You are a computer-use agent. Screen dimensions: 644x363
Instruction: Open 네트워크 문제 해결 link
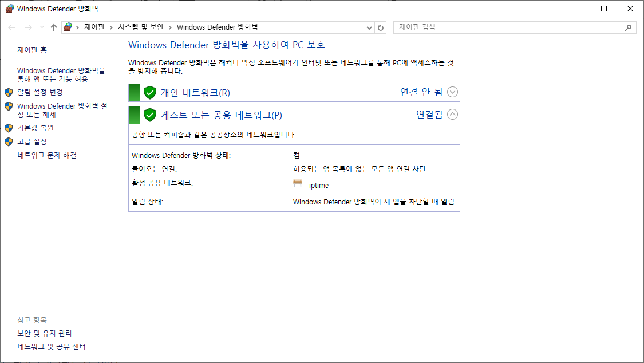(x=47, y=155)
